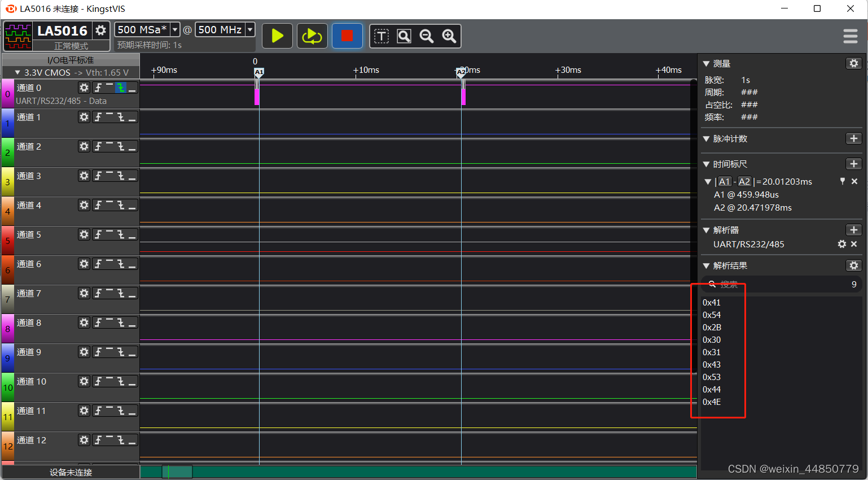The width and height of the screenshot is (868, 480).
Task: Toggle falling edge trigger on channel 3
Action: (x=121, y=176)
